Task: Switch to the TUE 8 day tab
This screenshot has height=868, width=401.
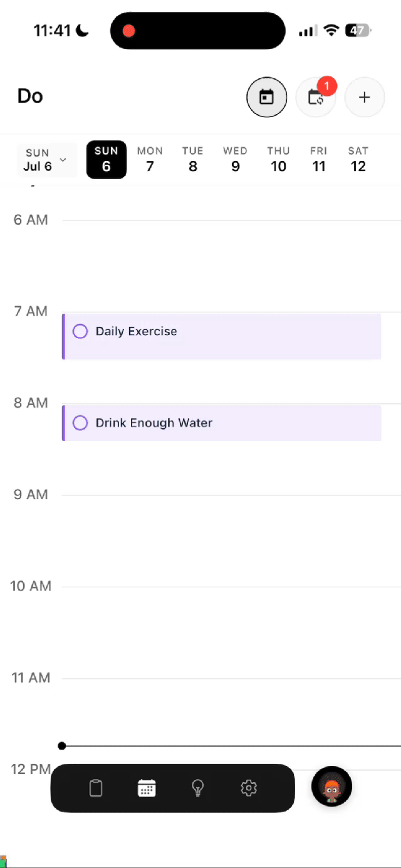Action: (x=193, y=160)
